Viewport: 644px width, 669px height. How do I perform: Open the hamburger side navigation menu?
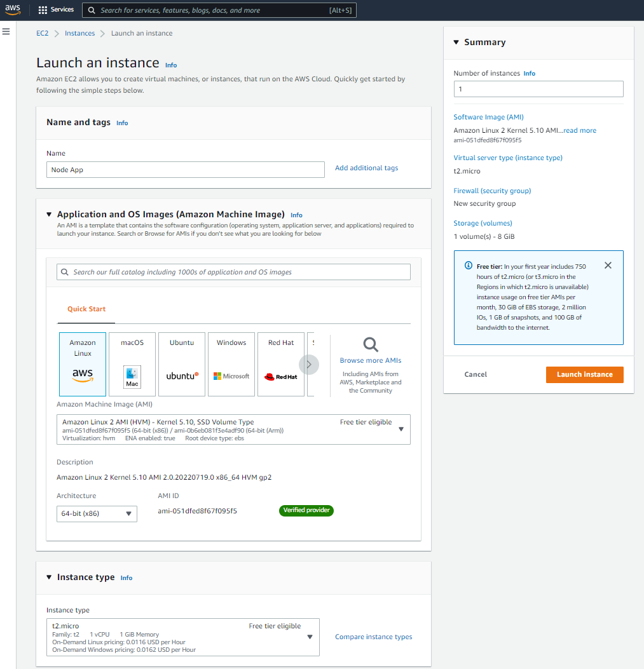pyautogui.click(x=6, y=32)
